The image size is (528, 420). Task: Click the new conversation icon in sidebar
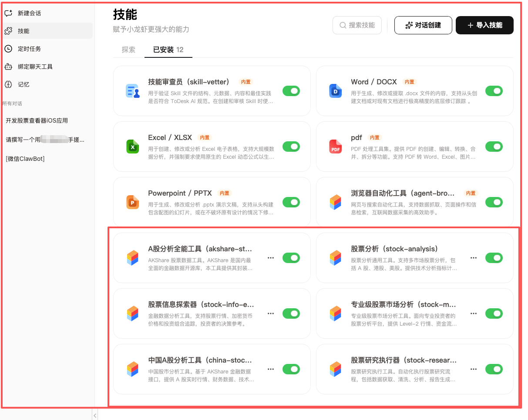[x=8, y=13]
